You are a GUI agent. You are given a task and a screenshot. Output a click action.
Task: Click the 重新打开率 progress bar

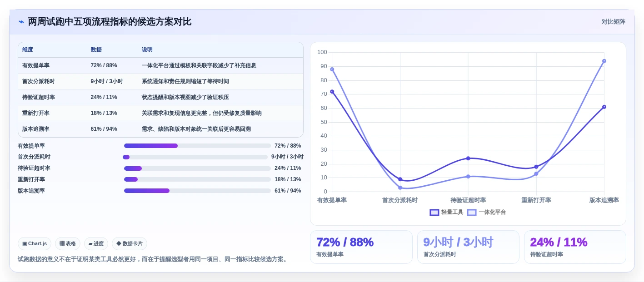pyautogui.click(x=197, y=179)
